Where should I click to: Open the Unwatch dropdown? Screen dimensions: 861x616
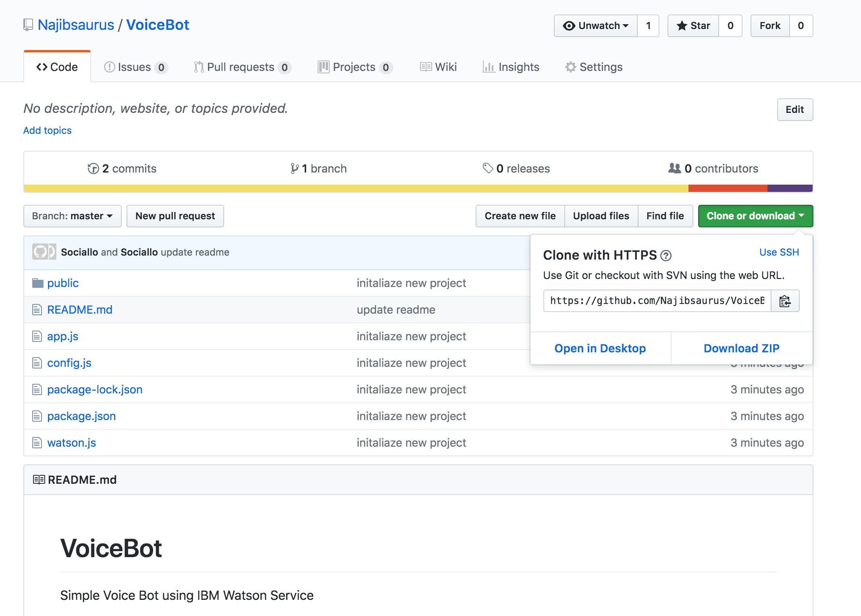tap(596, 26)
